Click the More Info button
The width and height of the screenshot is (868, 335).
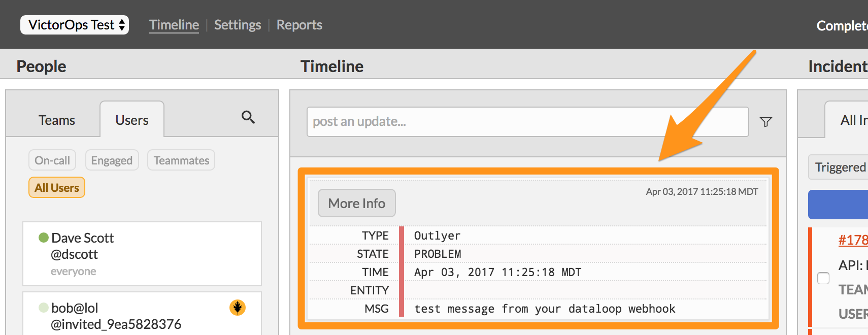356,203
